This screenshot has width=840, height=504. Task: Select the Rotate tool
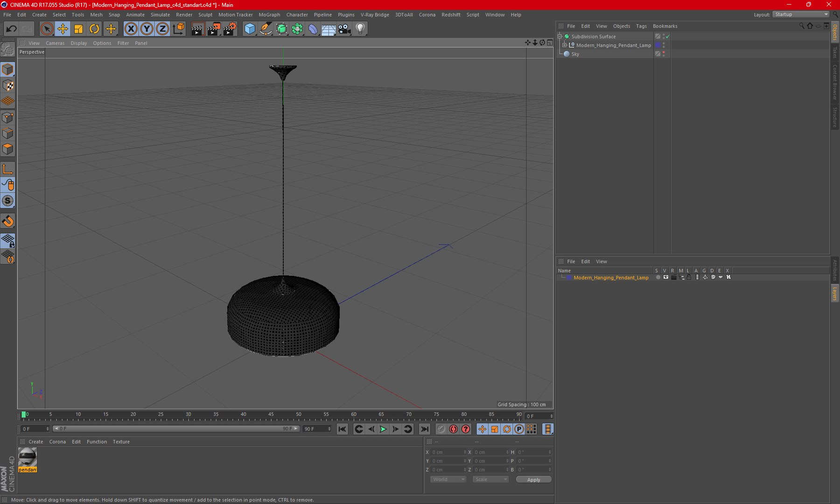click(94, 29)
